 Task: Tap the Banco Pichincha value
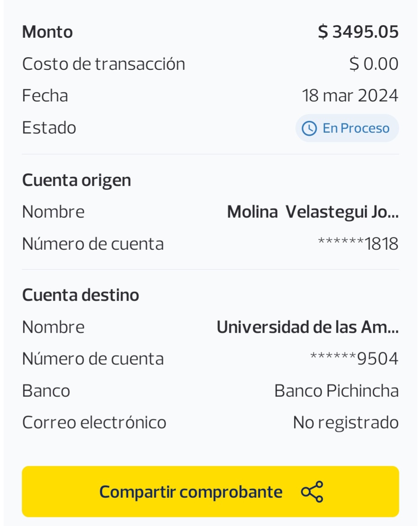336,391
